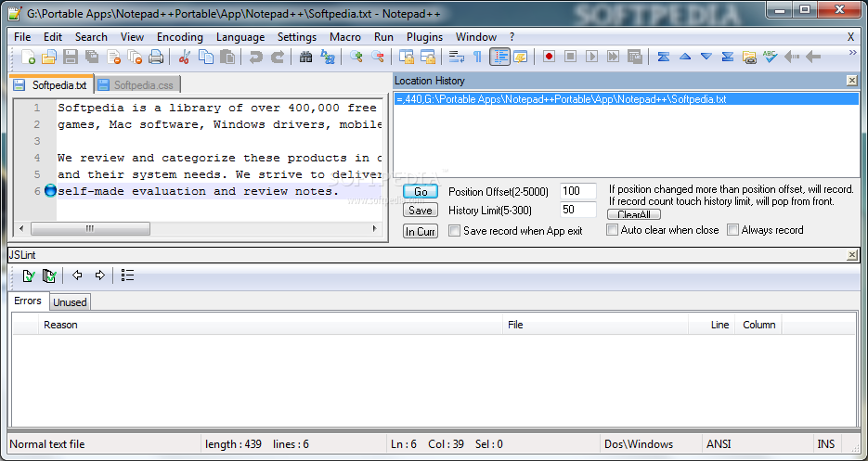
Task: Check Auto clear when close
Action: tap(613, 230)
